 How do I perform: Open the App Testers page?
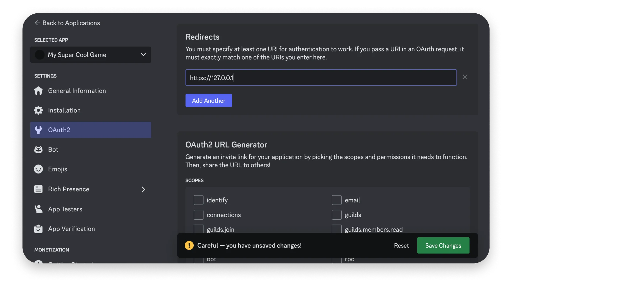(x=91, y=209)
